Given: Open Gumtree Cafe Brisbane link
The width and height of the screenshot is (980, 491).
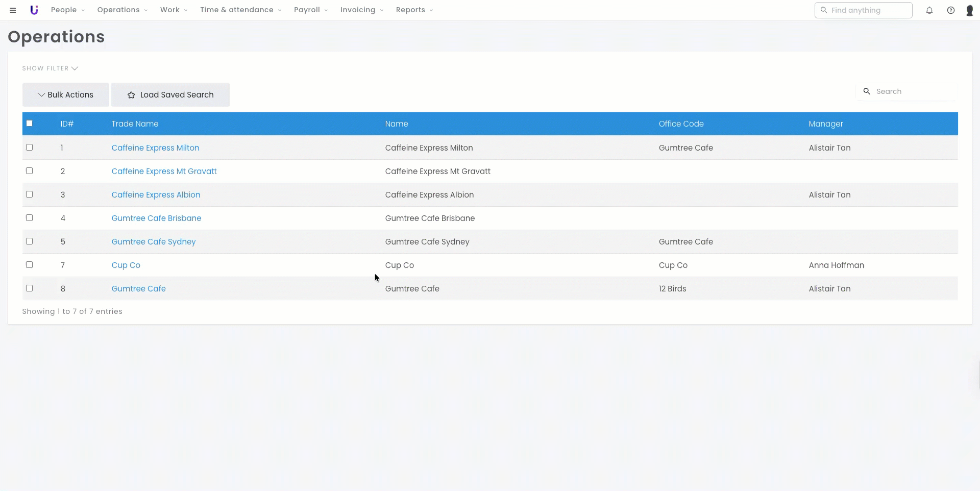Looking at the screenshot, I should tap(156, 218).
